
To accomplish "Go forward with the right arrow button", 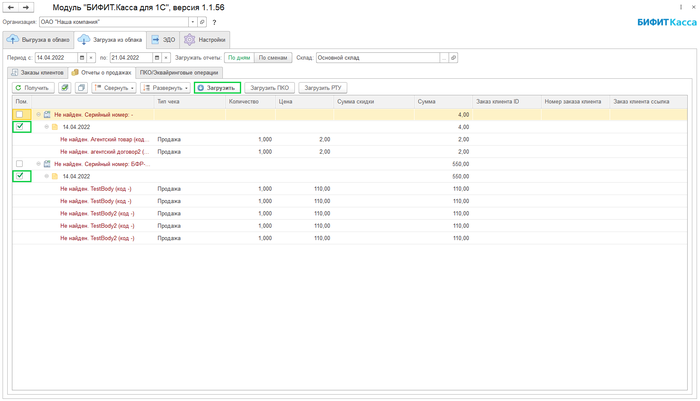I will pyautogui.click(x=26, y=8).
